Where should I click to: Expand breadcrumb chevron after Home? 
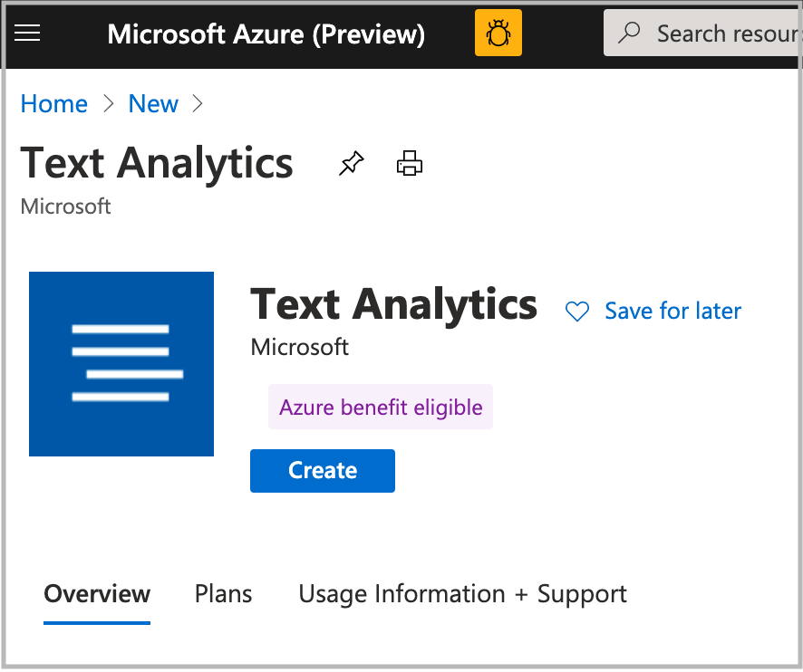108,104
